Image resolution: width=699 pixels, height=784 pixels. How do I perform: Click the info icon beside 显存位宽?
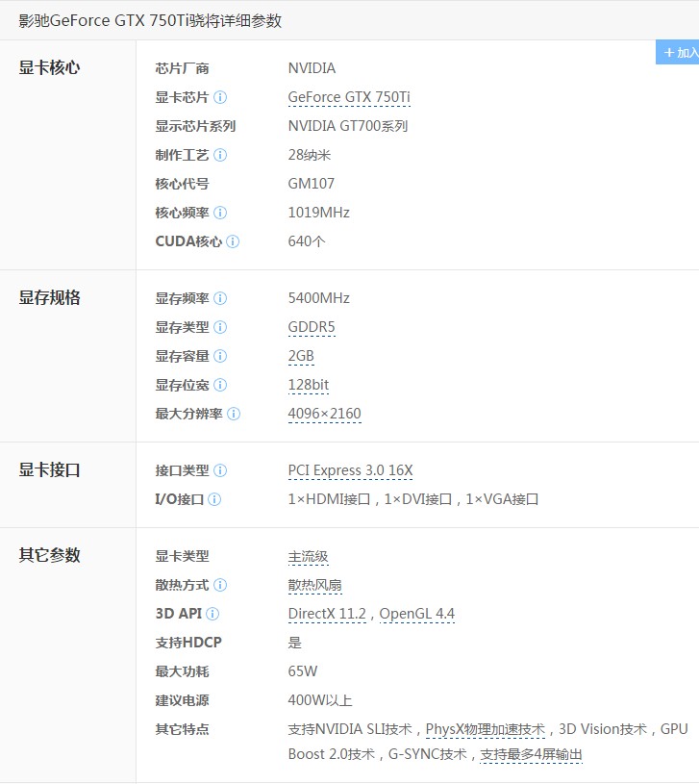[220, 385]
